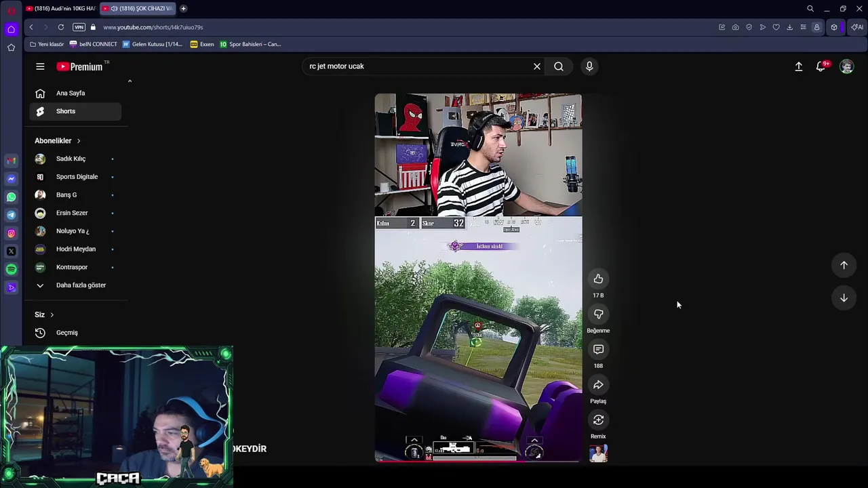
Task: Open Hodri Meydan channel
Action: click(x=75, y=249)
